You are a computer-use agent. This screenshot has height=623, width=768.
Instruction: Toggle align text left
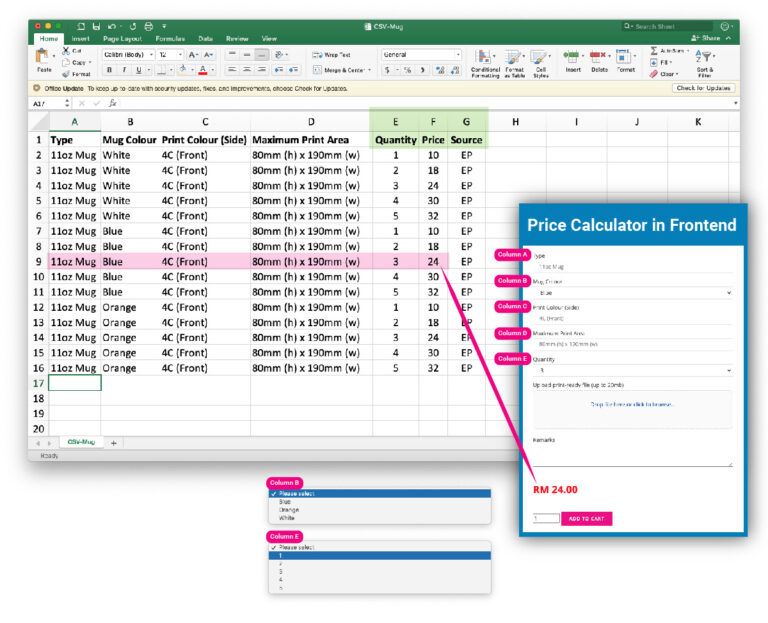(232, 70)
